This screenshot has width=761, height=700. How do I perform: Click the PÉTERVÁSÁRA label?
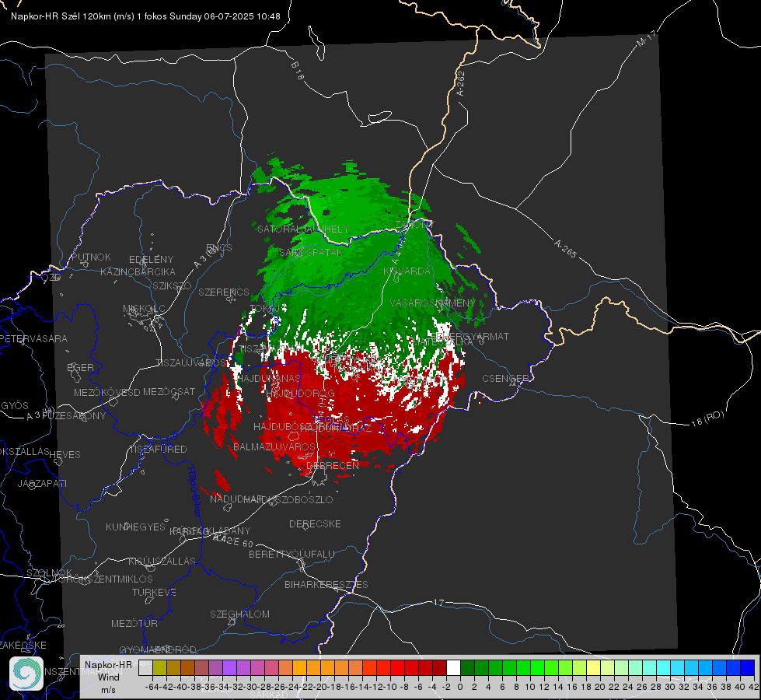[33, 338]
